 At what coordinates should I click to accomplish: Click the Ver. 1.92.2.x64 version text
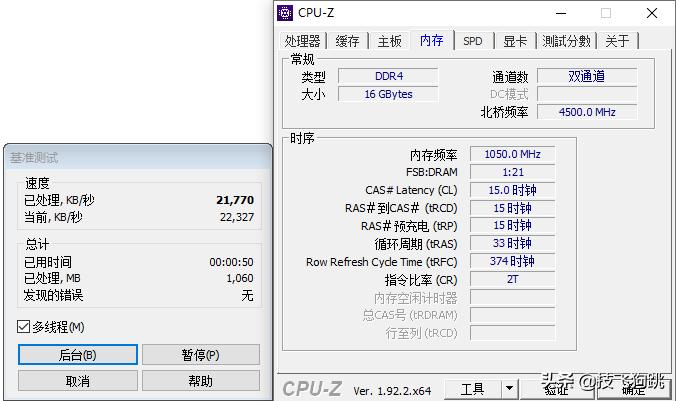392,391
